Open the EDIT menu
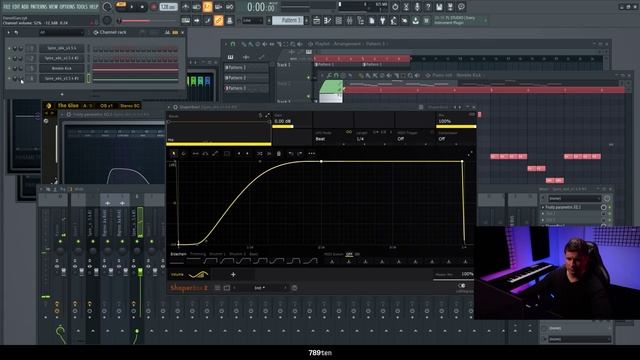The height and width of the screenshot is (360, 640). 16,7
